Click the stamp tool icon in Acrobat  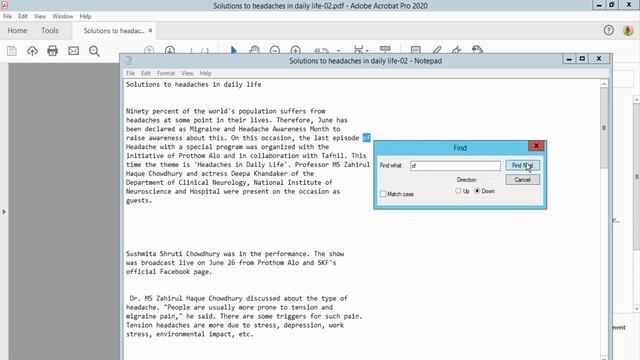(x=477, y=50)
